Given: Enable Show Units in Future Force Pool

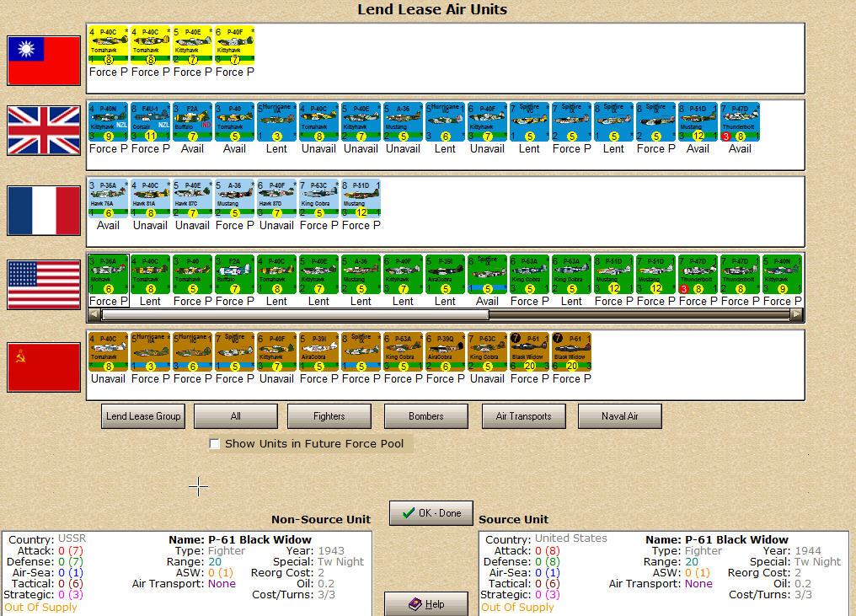Looking at the screenshot, I should [x=215, y=444].
